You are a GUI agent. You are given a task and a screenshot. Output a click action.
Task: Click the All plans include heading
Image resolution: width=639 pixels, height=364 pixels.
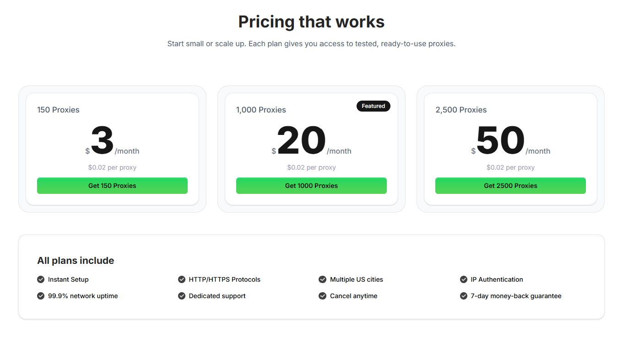[x=76, y=261]
